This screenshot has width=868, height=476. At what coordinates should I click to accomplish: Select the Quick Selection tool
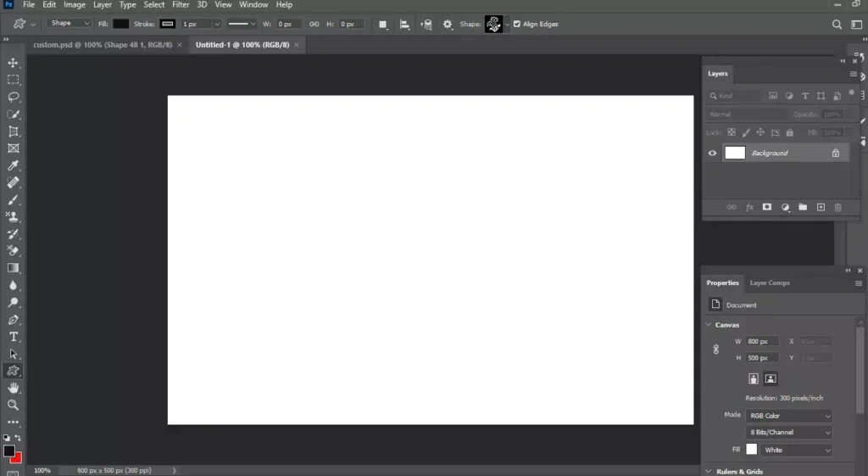pyautogui.click(x=14, y=115)
